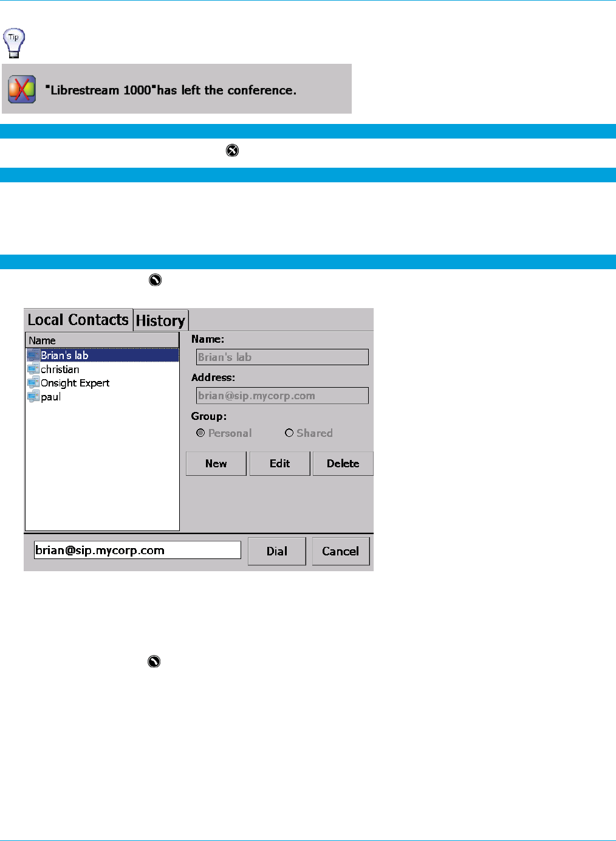Screen dimensions: 616x841
Task: Click the paul contact icon
Action: 33,397
